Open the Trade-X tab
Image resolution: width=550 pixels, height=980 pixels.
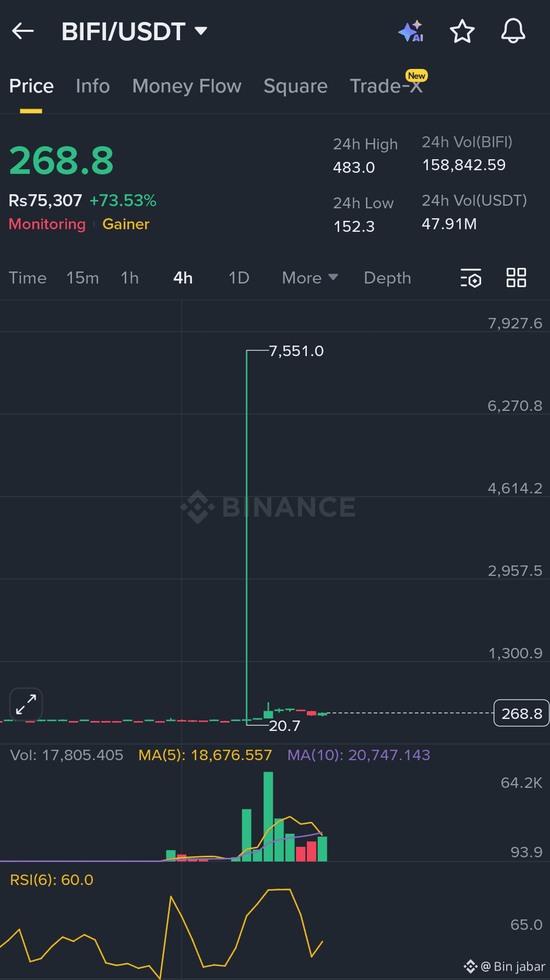(x=387, y=85)
